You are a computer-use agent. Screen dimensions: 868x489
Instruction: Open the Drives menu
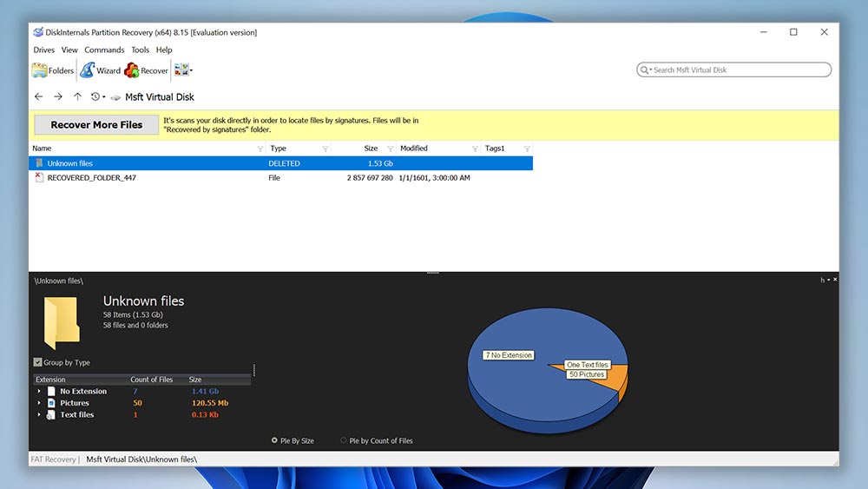pos(43,50)
